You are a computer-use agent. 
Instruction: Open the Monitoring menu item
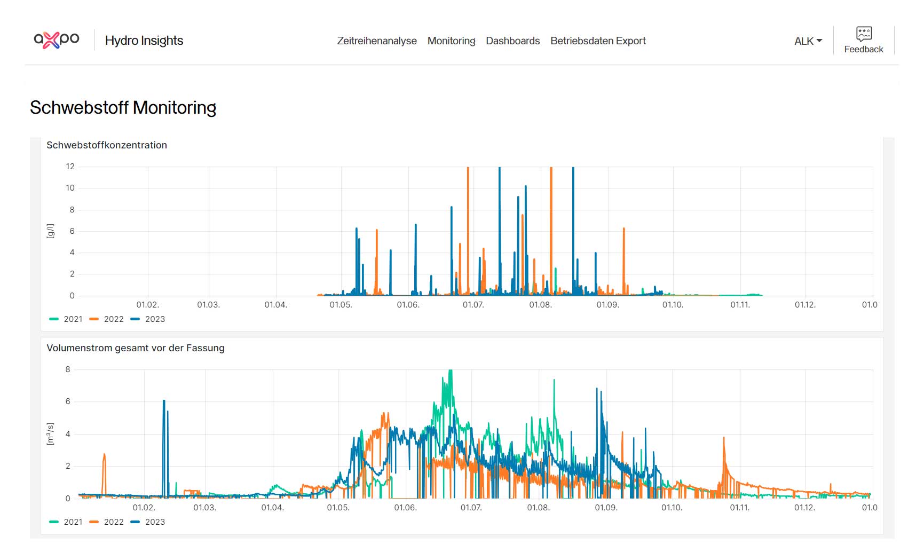click(x=451, y=41)
